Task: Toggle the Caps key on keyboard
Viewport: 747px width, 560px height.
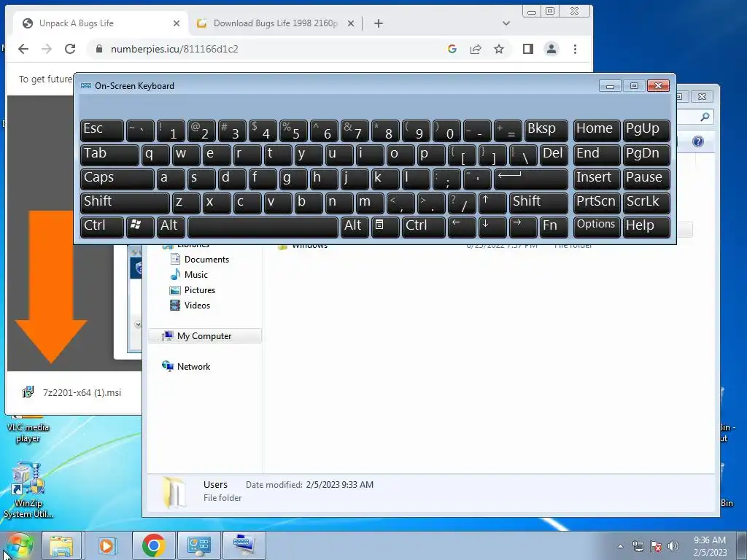Action: (x=117, y=179)
